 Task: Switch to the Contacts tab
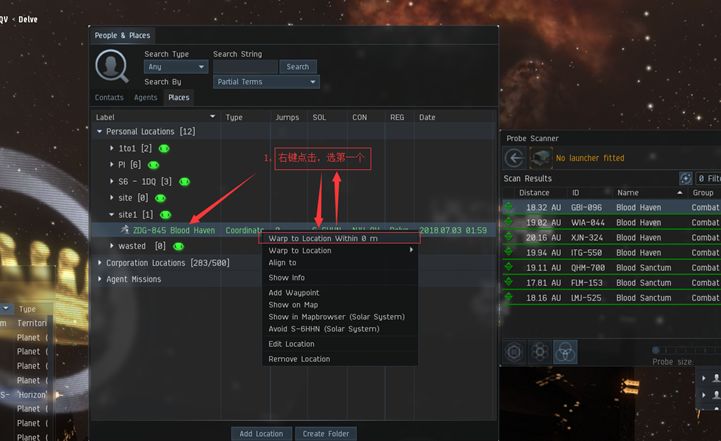[109, 97]
